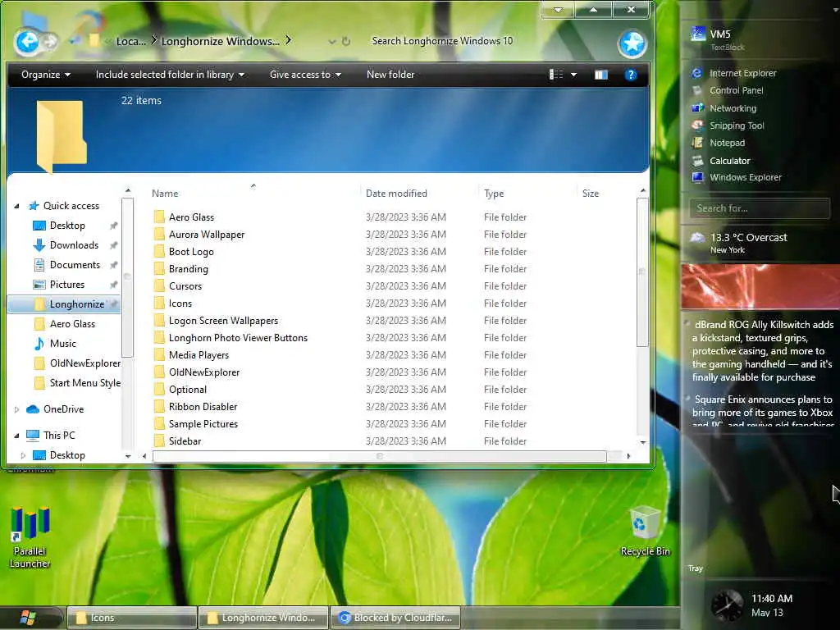Click the Search Longhornize Windows 10 field

[442, 41]
